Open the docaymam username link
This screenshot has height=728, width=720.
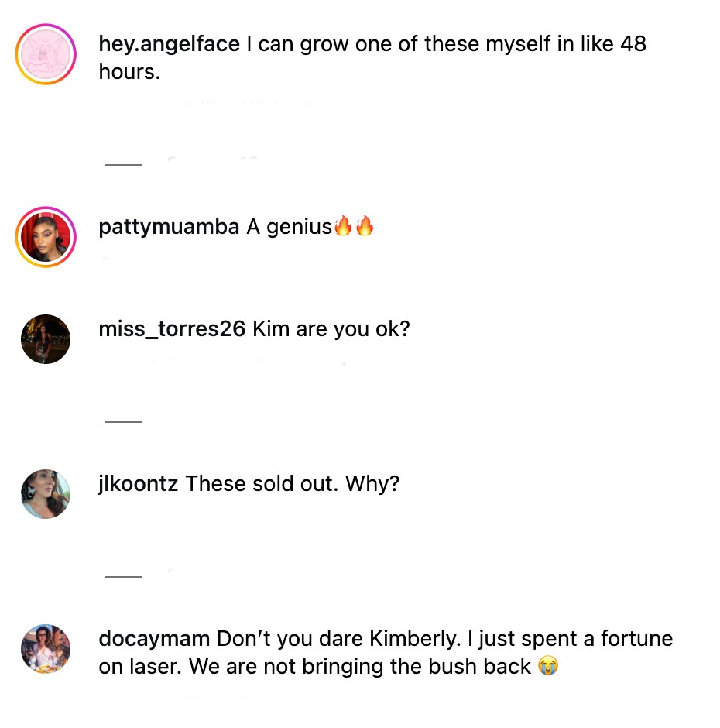pos(153,638)
